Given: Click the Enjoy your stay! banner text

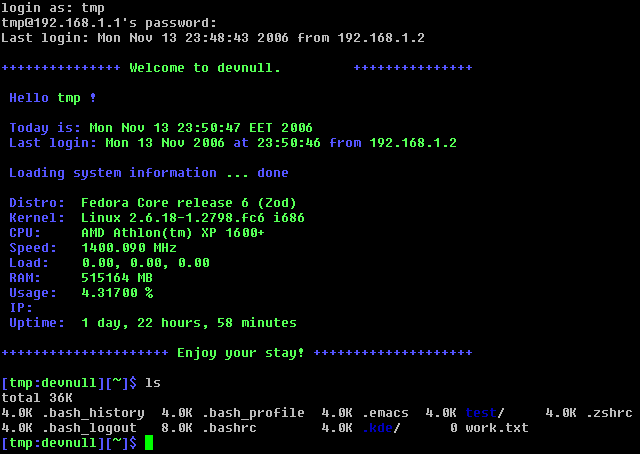Looking at the screenshot, I should [x=240, y=353].
